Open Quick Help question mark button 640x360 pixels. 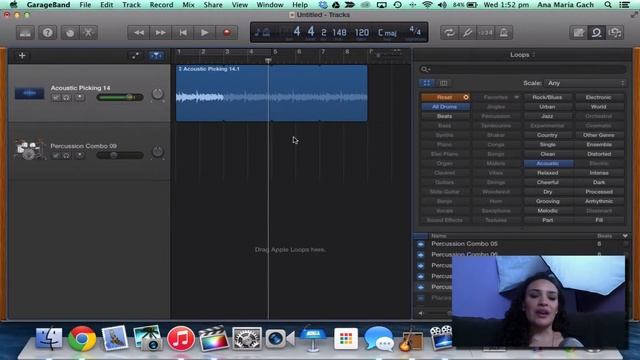click(x=47, y=33)
